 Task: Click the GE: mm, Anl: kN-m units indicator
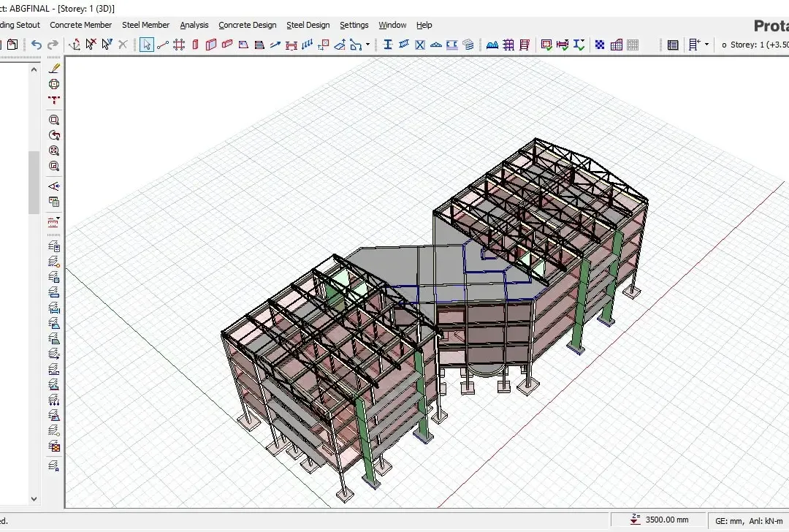[749, 521]
